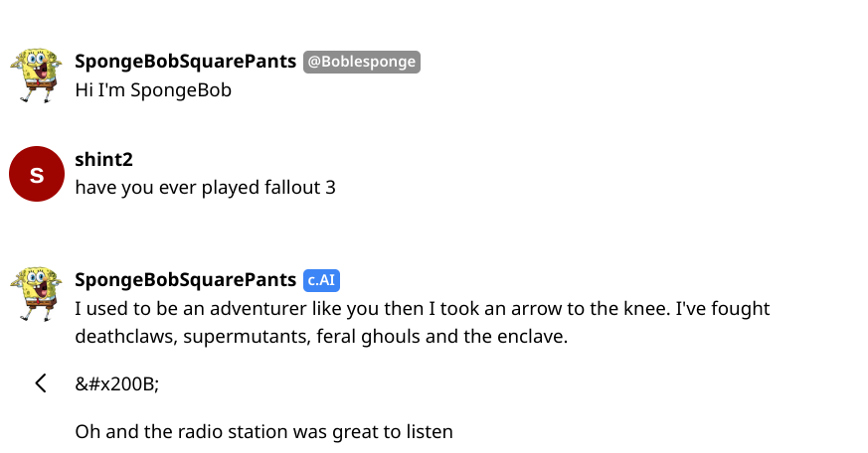Click the previous response chevron arrow
The width and height of the screenshot is (868, 453).
pos(41,383)
